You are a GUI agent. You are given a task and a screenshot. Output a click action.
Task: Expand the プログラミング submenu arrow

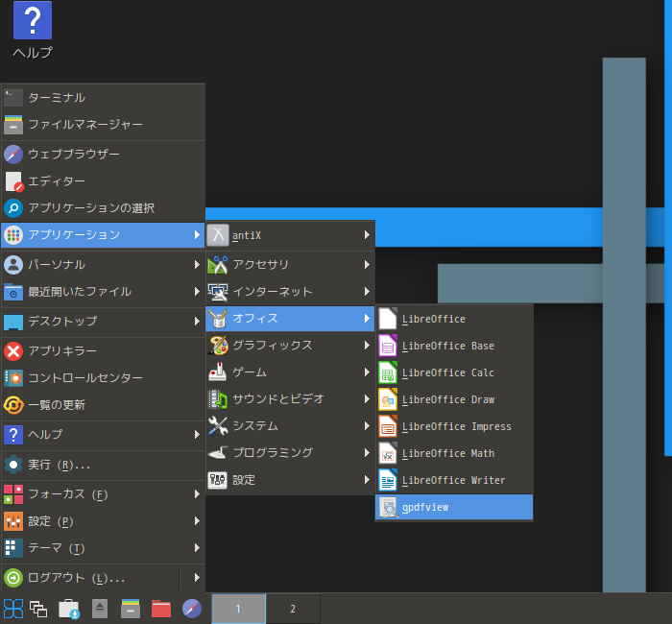(x=367, y=453)
